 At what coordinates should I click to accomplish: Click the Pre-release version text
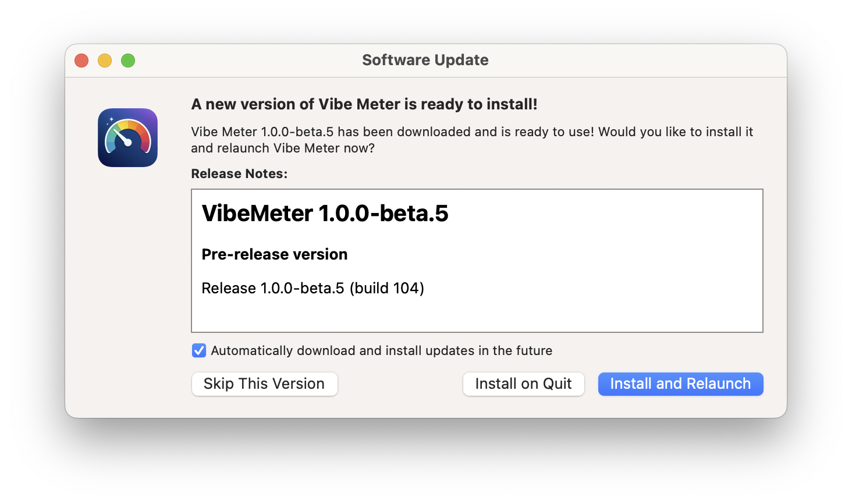(x=274, y=254)
